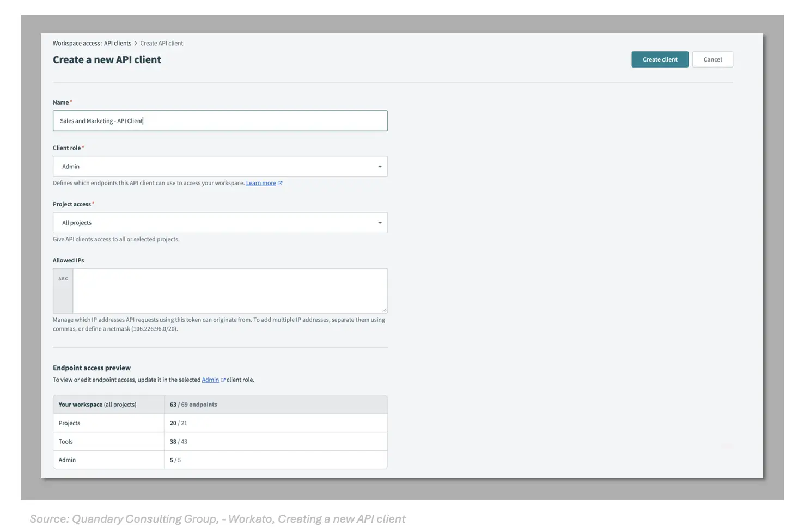The image size is (798, 532).
Task: Click the external-link icon after Learn more
Action: coord(281,182)
